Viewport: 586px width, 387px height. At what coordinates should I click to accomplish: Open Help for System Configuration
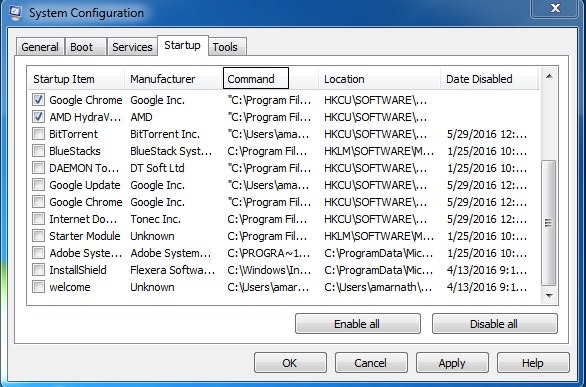[533, 363]
